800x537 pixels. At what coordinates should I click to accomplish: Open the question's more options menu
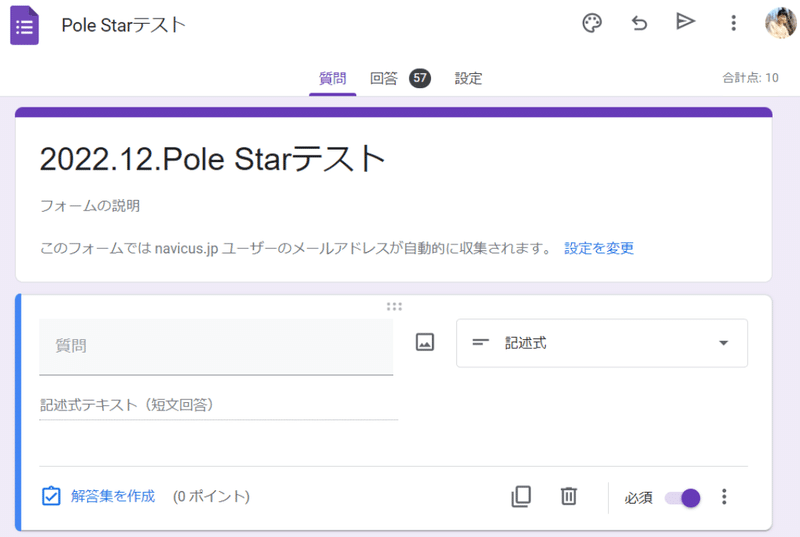point(724,496)
